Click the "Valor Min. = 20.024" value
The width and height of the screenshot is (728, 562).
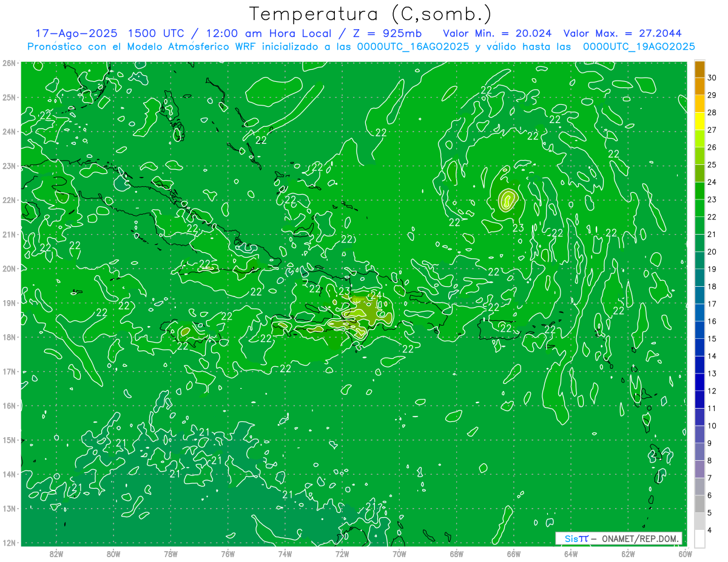pyautogui.click(x=497, y=33)
